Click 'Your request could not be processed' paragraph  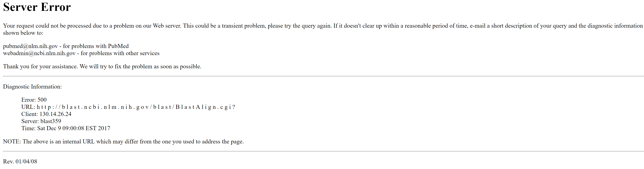[323, 29]
